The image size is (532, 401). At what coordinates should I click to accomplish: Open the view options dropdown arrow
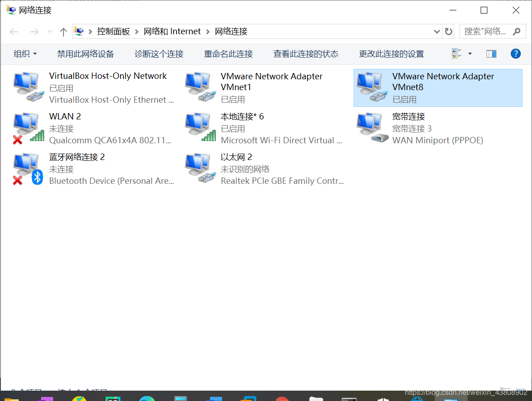coord(470,54)
